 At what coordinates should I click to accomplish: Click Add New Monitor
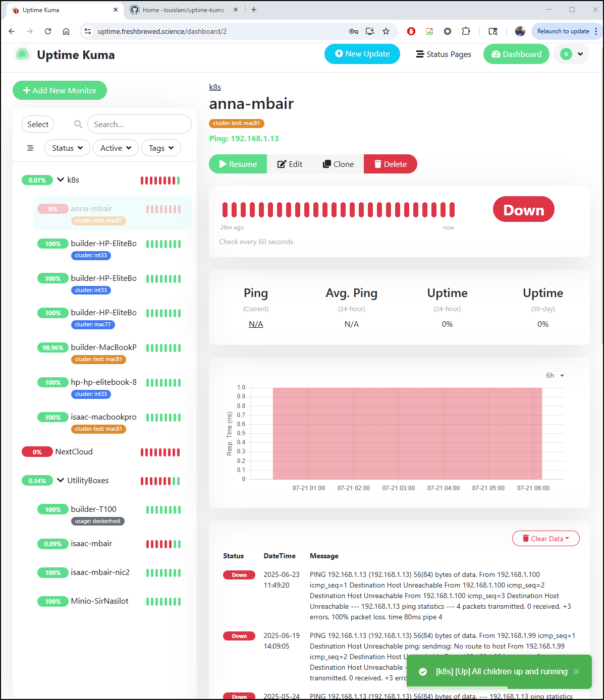[60, 90]
